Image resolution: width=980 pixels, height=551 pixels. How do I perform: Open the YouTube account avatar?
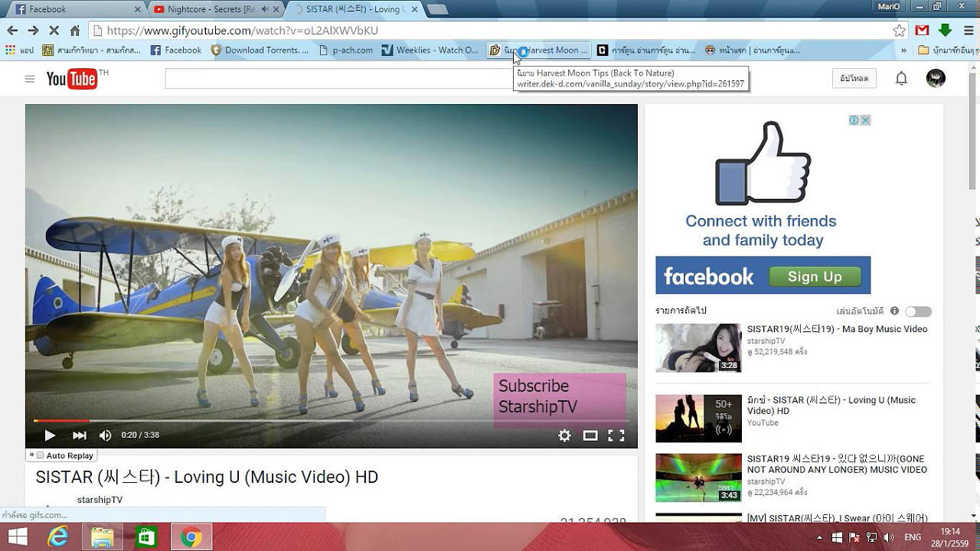936,78
